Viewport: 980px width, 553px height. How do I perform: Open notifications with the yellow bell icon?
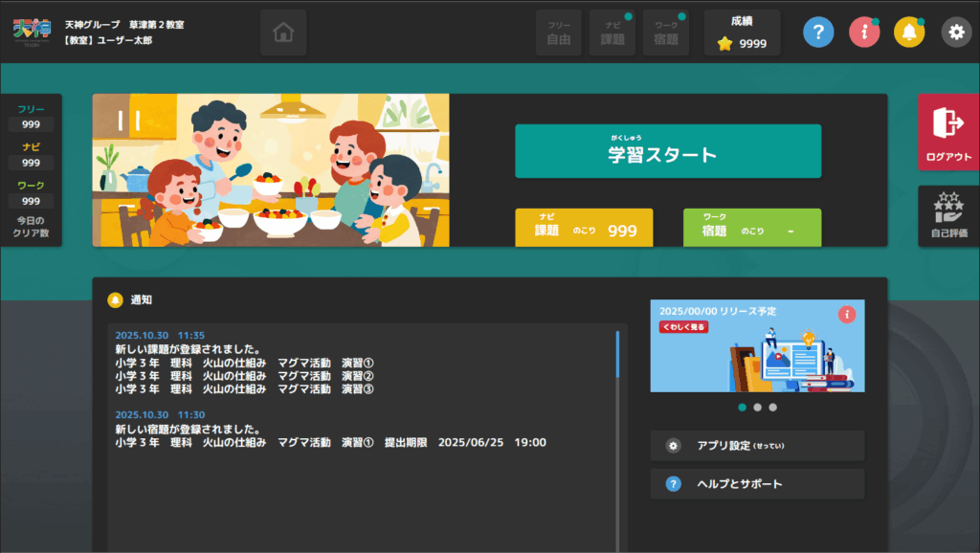(x=909, y=32)
